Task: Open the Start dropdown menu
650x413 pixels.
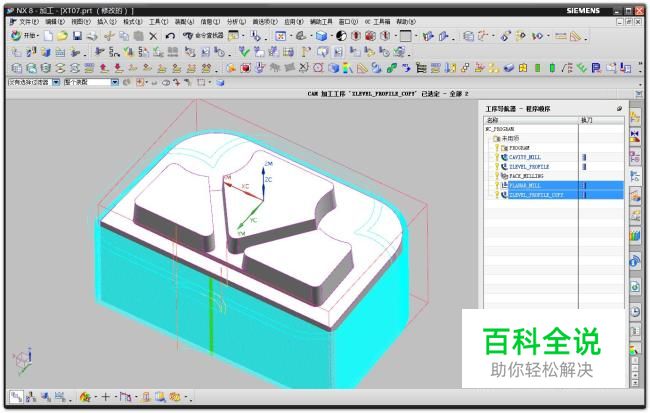Action: (22, 35)
